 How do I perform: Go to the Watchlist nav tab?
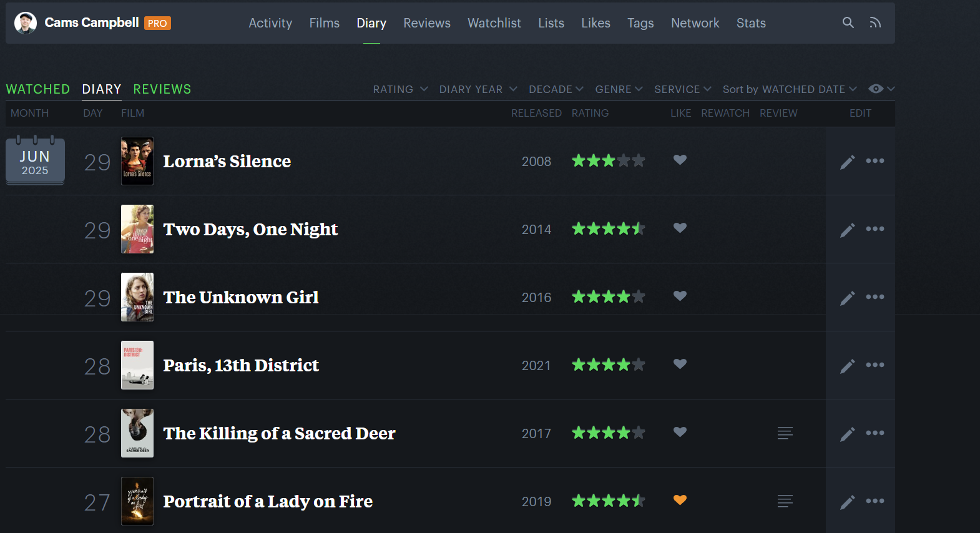(x=494, y=23)
